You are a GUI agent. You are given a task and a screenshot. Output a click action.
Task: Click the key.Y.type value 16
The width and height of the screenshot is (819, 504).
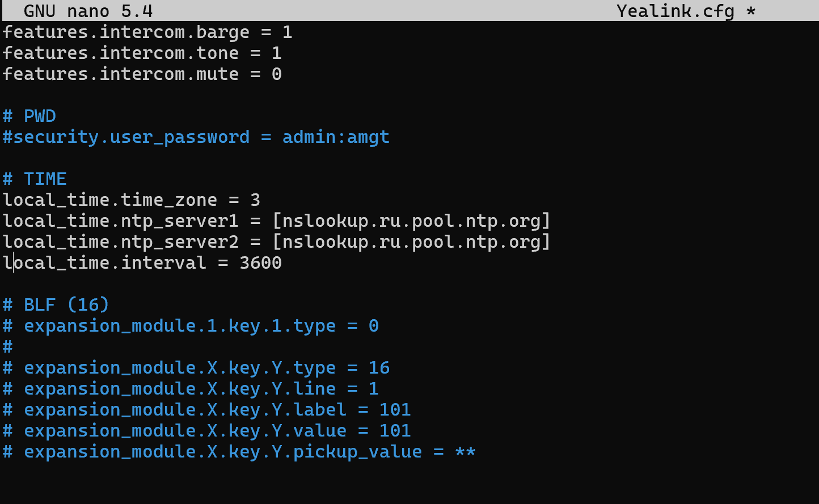379,368
